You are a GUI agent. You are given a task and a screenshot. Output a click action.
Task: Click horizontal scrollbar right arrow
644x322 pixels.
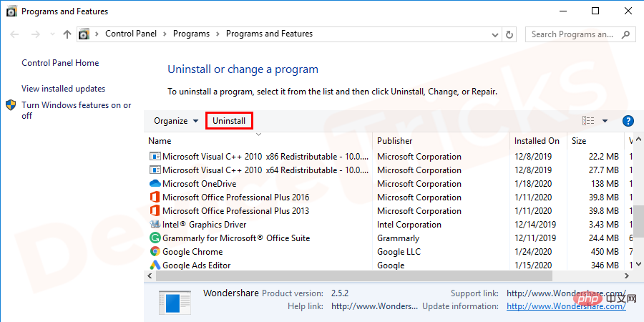[x=627, y=275]
